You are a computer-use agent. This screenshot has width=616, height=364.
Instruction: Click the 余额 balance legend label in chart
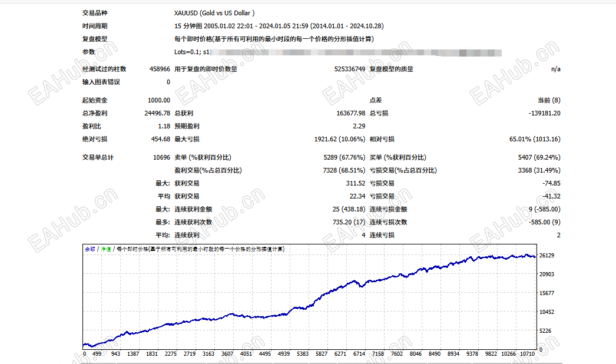pyautogui.click(x=90, y=249)
